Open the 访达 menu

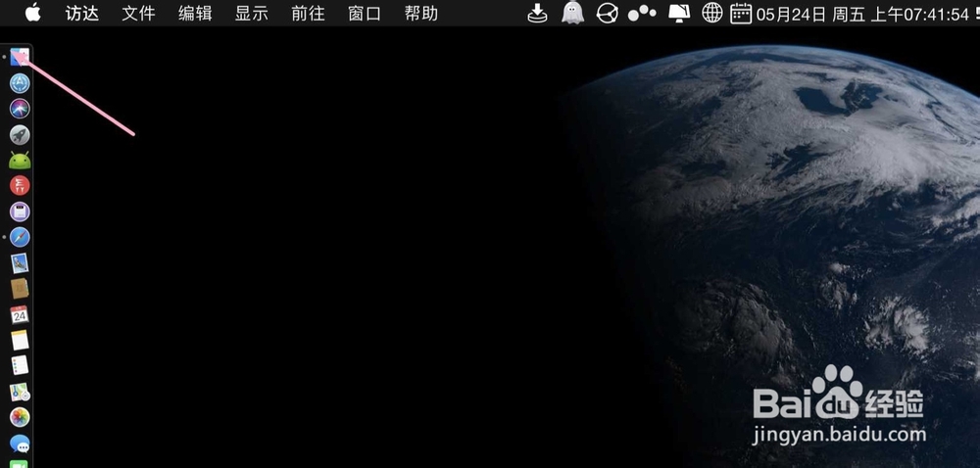[x=82, y=14]
